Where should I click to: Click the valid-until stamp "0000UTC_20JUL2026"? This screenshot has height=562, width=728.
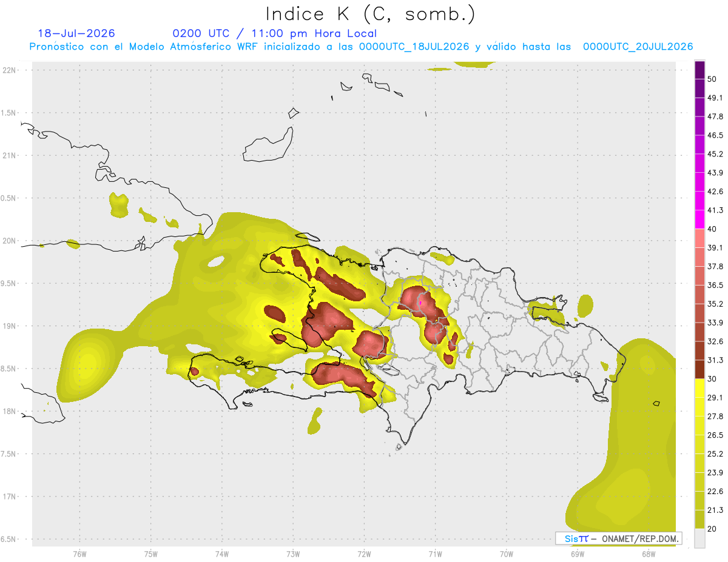638,47
